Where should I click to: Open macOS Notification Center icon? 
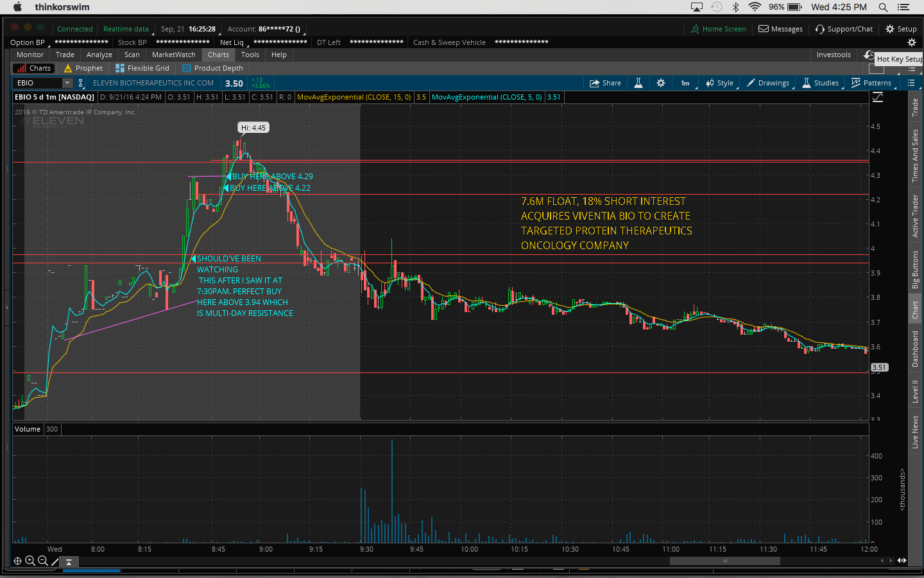[x=903, y=7]
